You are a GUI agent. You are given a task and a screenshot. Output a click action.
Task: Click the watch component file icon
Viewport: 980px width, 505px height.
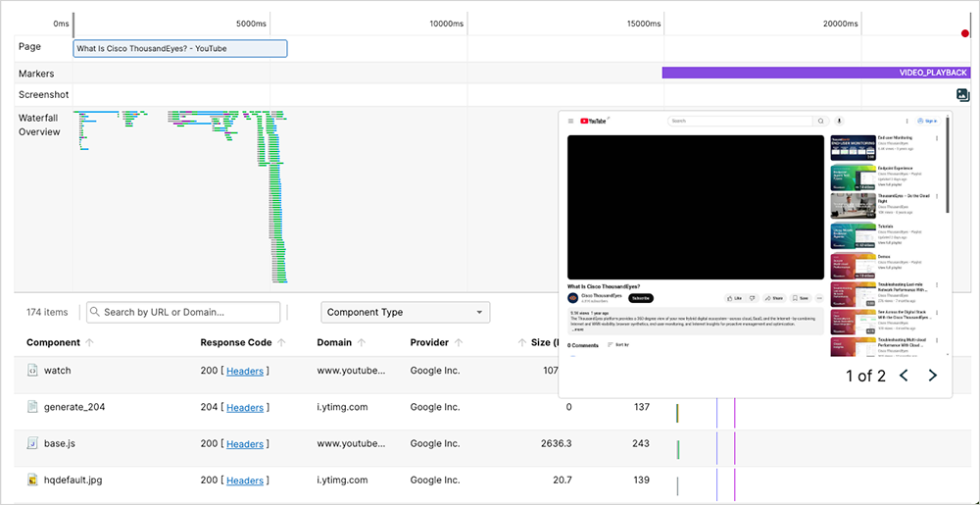(32, 371)
